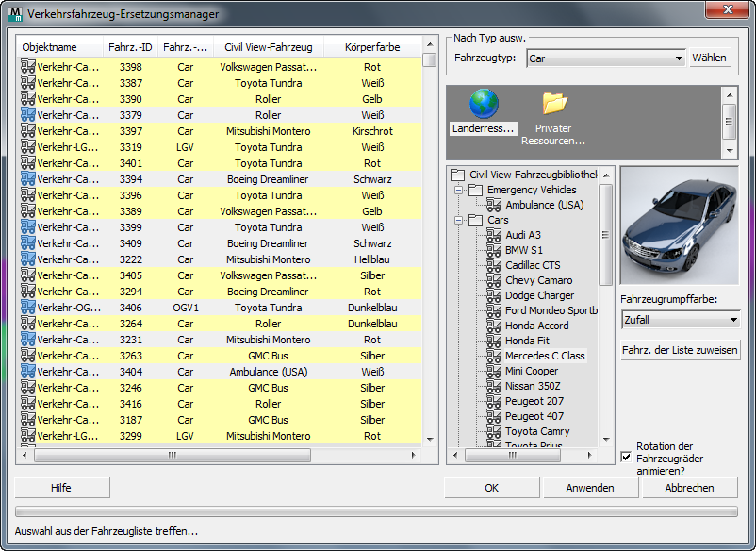Click GMC Bus cell in row 3263
Viewport: 756px width, 551px height.
click(x=268, y=356)
